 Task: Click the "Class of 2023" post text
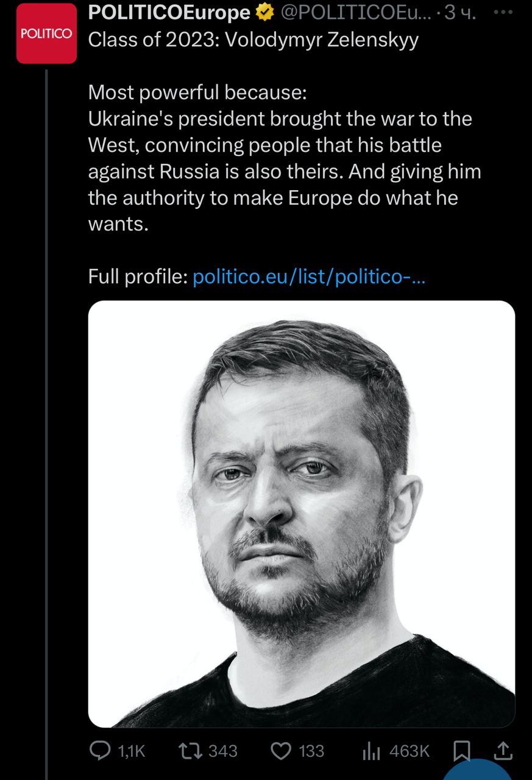254,40
